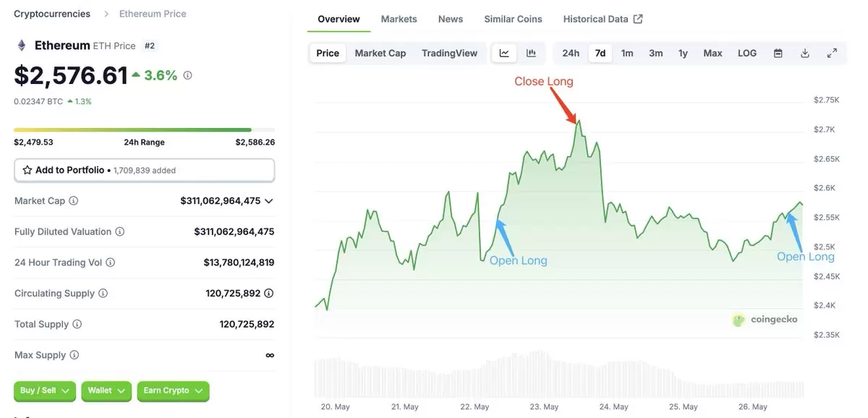Click external link icon next to Historical Data
868x418 pixels.
coord(638,19)
